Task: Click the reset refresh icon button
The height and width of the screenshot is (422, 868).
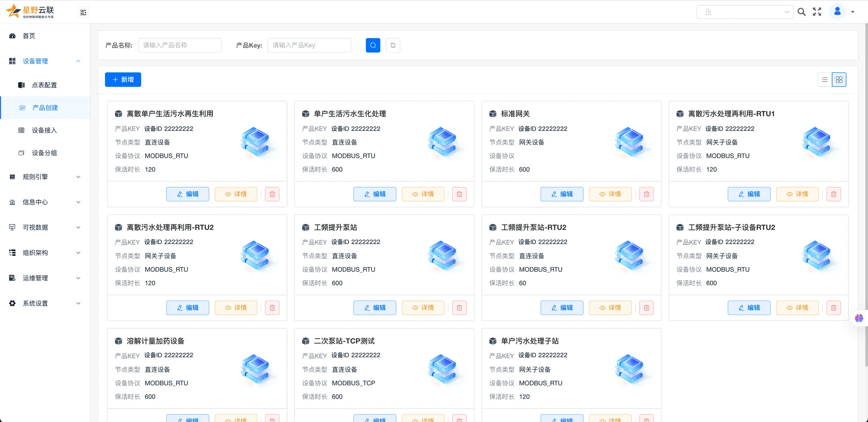Action: pos(393,45)
